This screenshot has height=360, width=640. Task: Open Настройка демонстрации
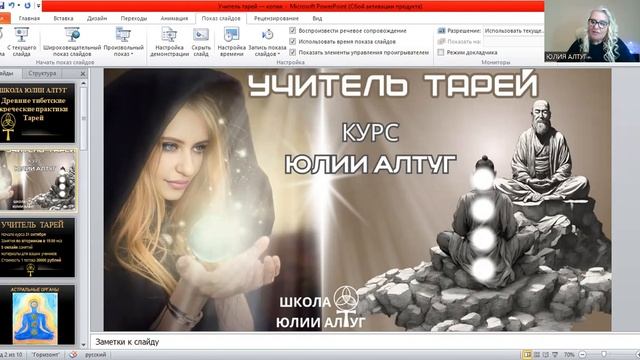169,42
